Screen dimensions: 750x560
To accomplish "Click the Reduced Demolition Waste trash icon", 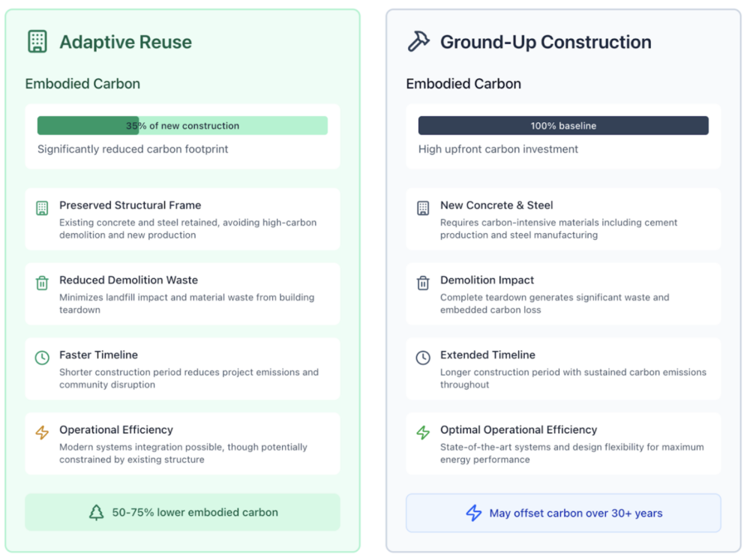I will pyautogui.click(x=42, y=283).
